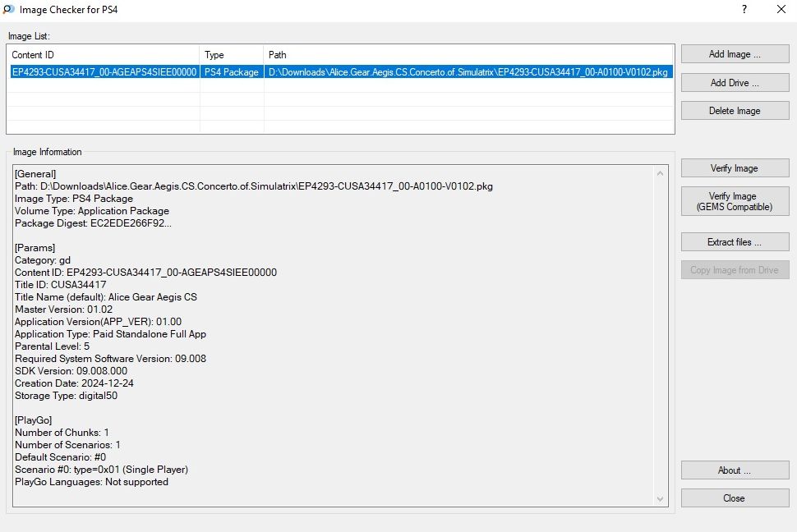Close the window via title bar X

click(781, 9)
